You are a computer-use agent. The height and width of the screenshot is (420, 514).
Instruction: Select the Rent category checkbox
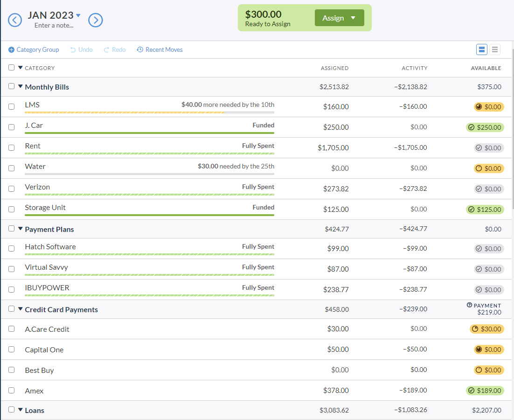11,147
